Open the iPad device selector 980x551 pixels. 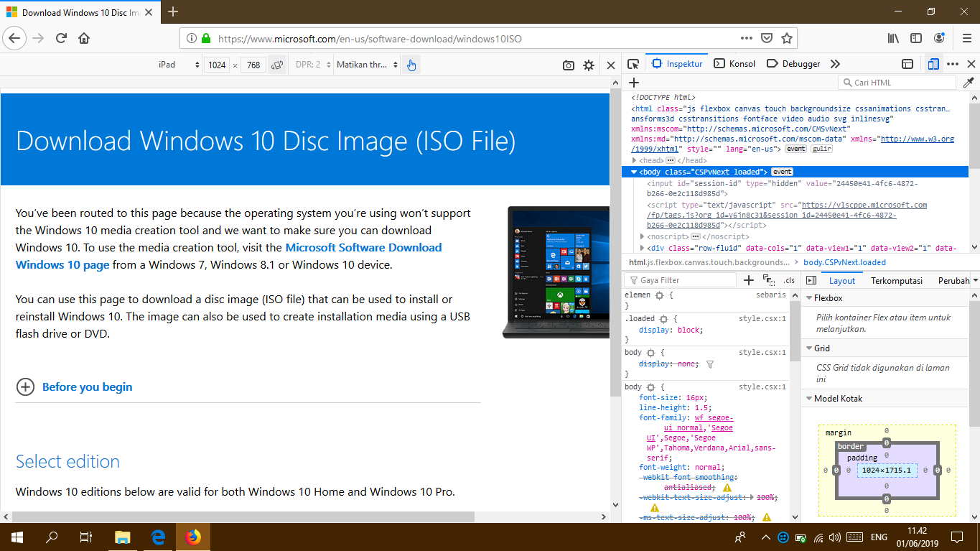click(x=179, y=65)
